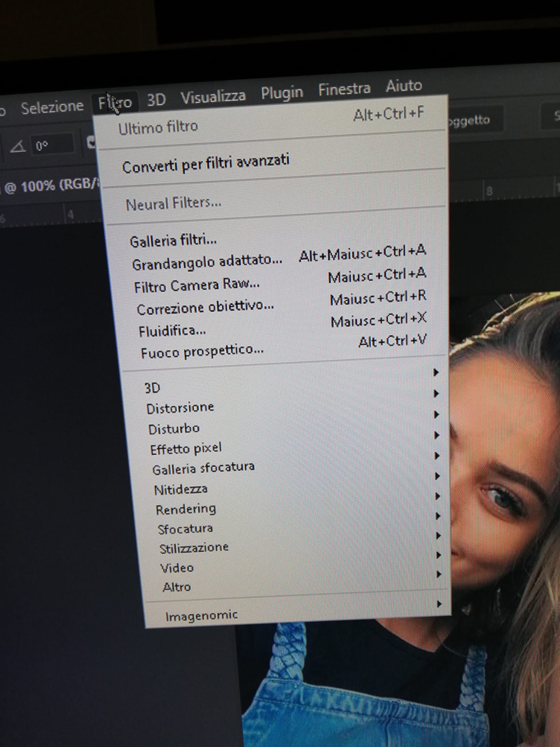Click the angle icon beside 0° field

pyautogui.click(x=18, y=147)
